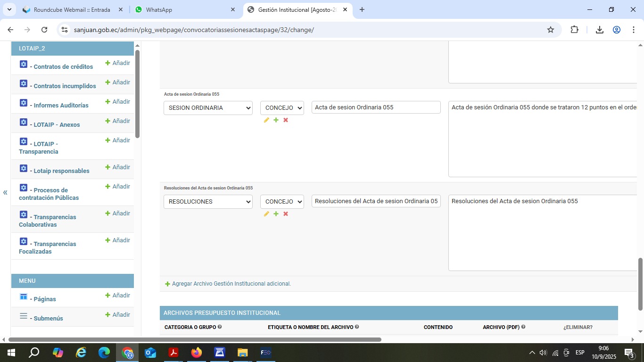The height and width of the screenshot is (362, 644).
Task: Open Lotaip responsables sidebar entry
Action: 61,171
